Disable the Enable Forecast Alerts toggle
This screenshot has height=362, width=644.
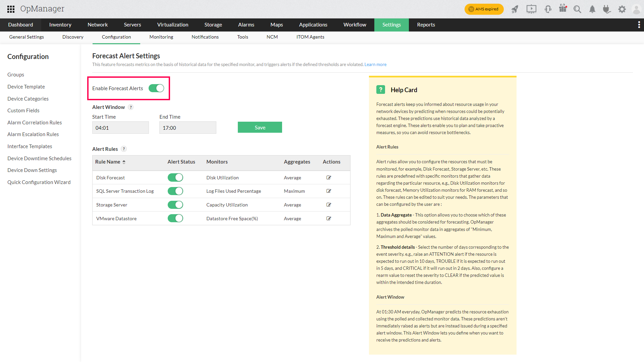(156, 88)
